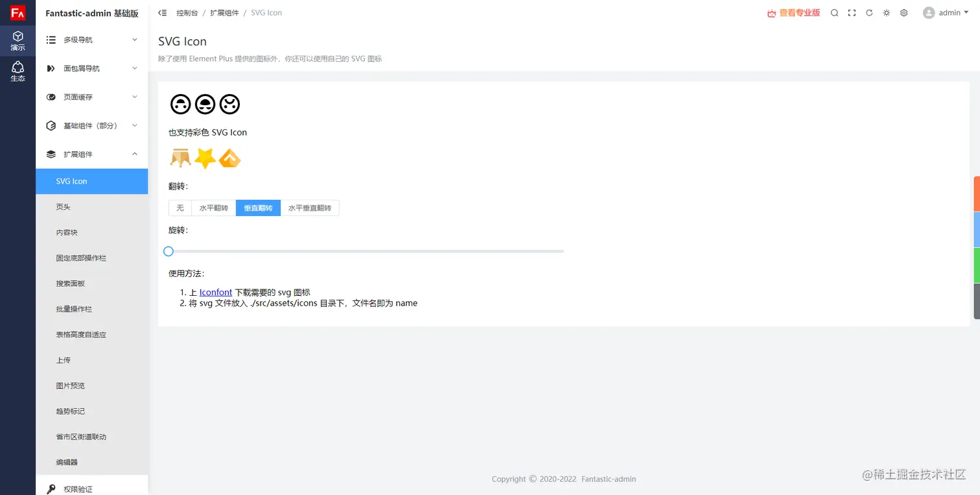This screenshot has width=980, height=495.
Task: Switch color scheme with the sun icon
Action: [x=887, y=13]
